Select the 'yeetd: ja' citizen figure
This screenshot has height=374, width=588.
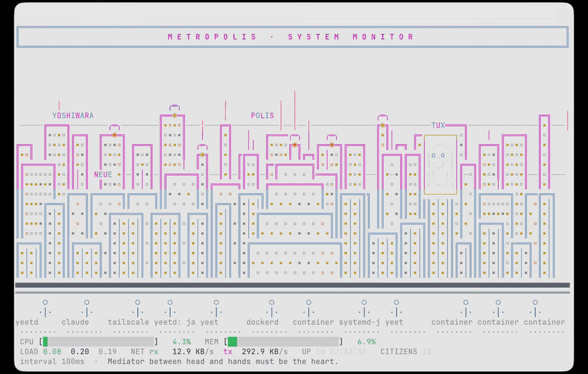tap(170, 309)
